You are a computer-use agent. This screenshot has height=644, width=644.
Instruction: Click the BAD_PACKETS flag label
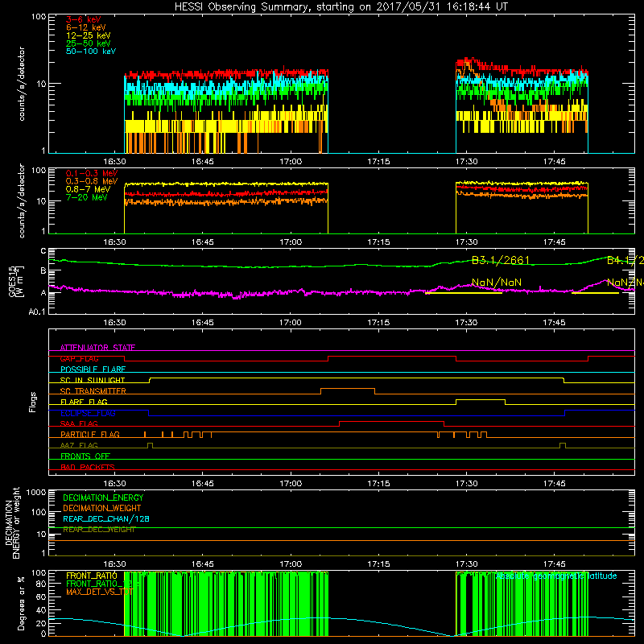coord(87,468)
